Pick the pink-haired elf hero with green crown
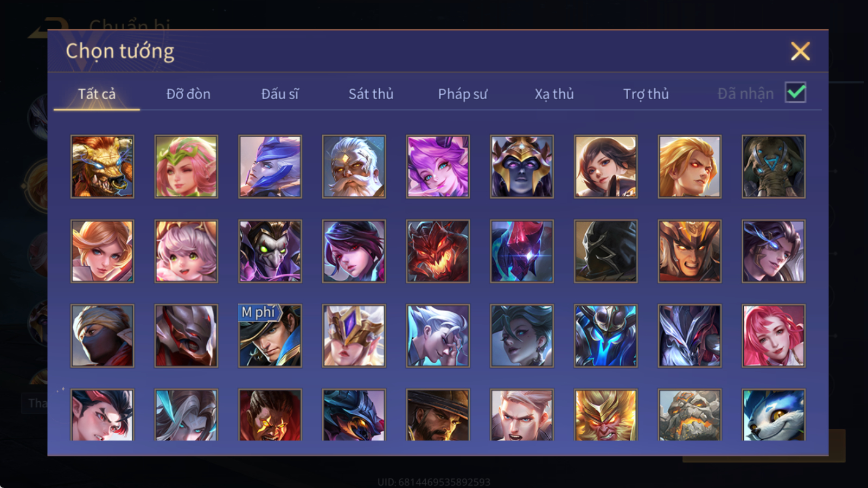Viewport: 868px width, 488px height. coord(186,166)
